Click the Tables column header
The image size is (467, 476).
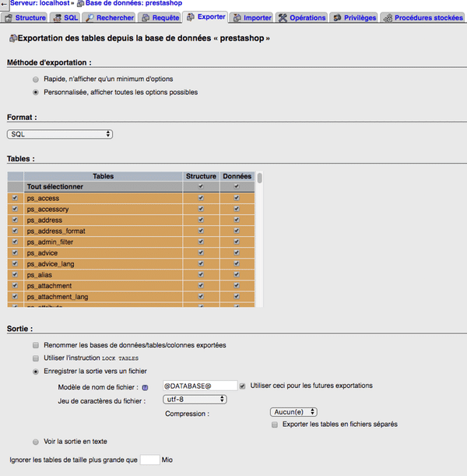click(x=103, y=176)
